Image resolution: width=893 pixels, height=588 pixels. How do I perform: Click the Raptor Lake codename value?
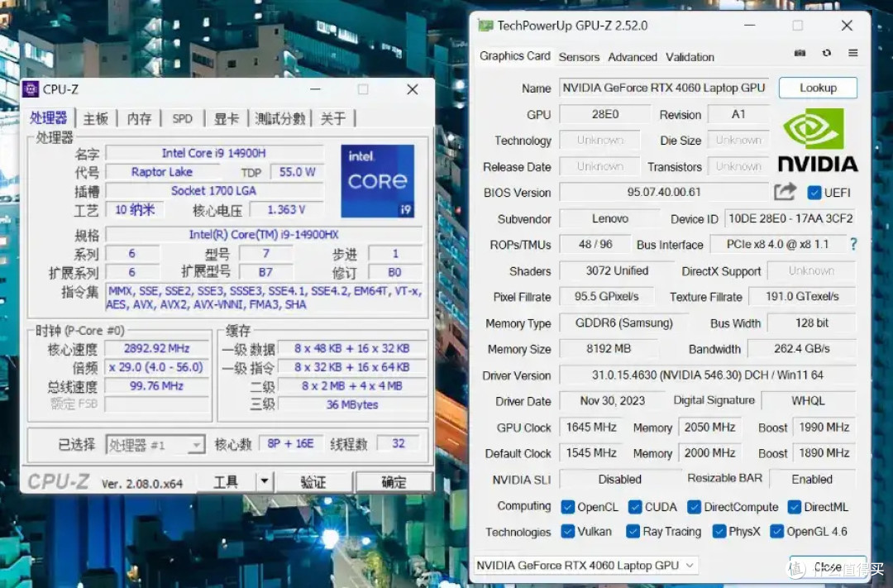pos(162,171)
